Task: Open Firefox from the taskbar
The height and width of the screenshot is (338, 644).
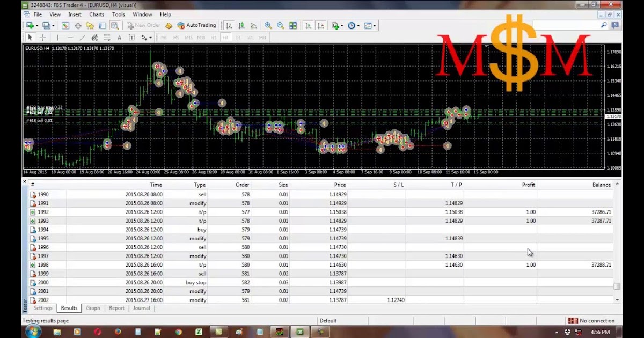Action: [117, 332]
